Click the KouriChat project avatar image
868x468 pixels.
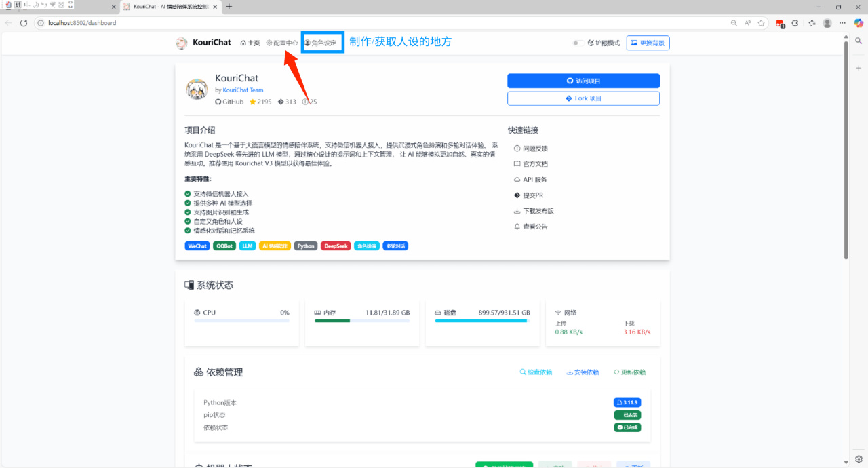coord(197,89)
